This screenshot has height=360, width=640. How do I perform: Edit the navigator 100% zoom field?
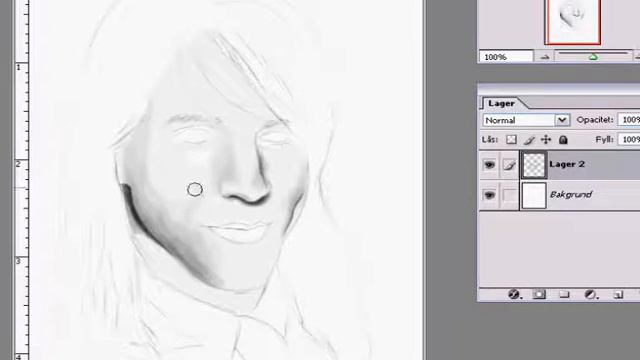pyautogui.click(x=506, y=57)
